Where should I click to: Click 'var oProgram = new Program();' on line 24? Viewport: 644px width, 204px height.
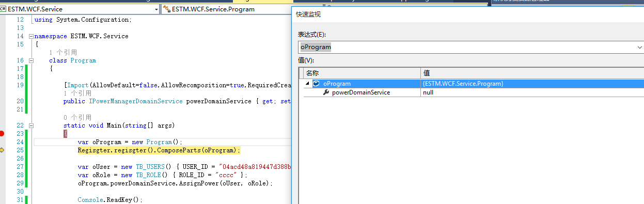(130, 142)
